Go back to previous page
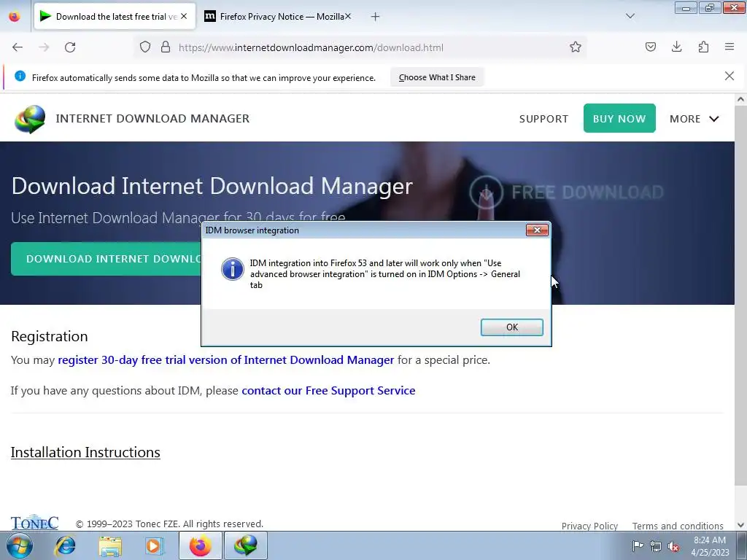 click(18, 47)
